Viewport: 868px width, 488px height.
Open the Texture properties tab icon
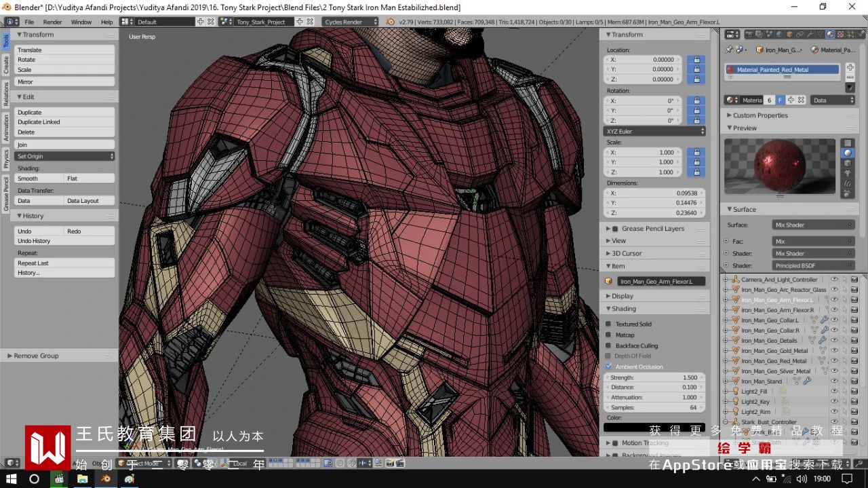[840, 35]
